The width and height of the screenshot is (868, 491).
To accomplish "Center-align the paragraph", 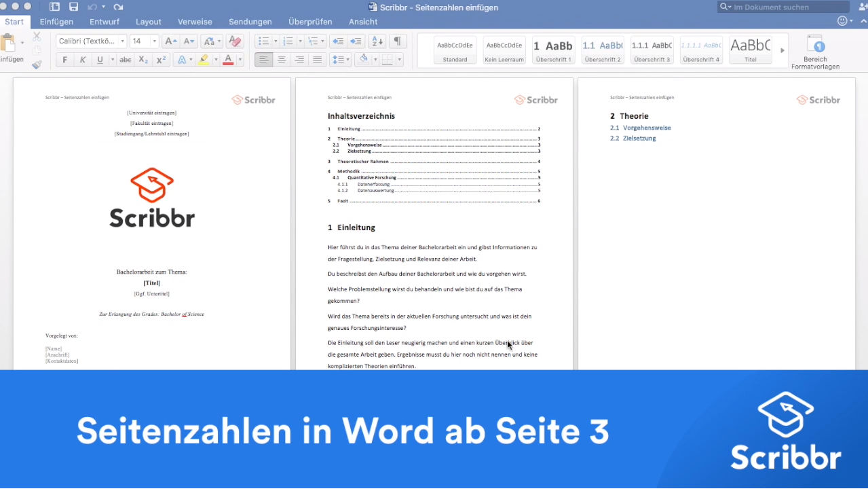I will [282, 60].
